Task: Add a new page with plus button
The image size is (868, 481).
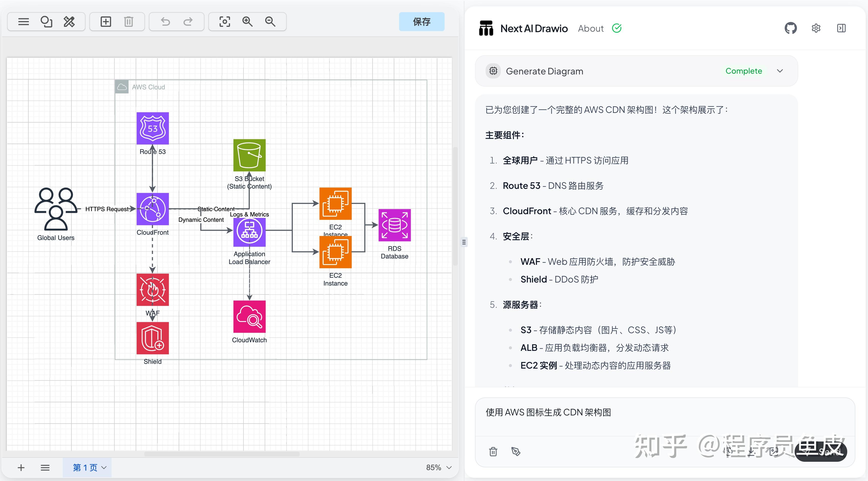Action: (x=21, y=468)
